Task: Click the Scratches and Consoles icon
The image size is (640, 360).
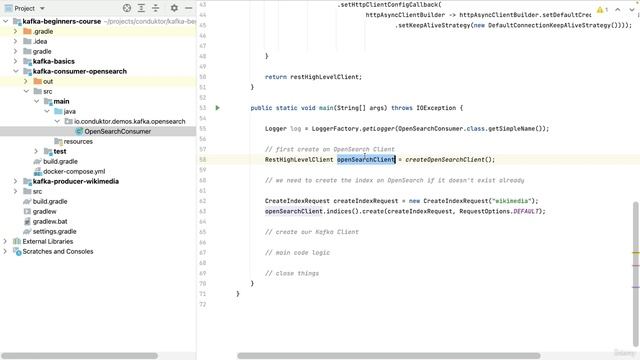Action: 17,251
